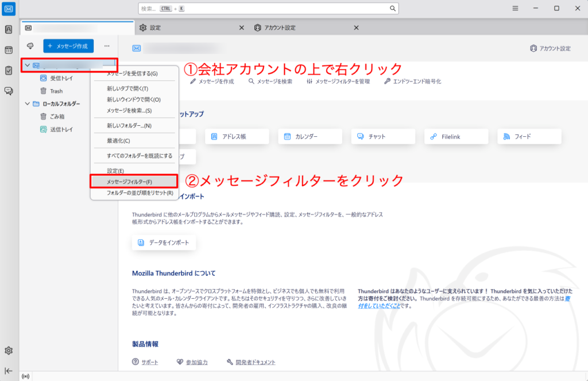Select the Trash folder in tree
This screenshot has width=588, height=381.
pyautogui.click(x=56, y=91)
